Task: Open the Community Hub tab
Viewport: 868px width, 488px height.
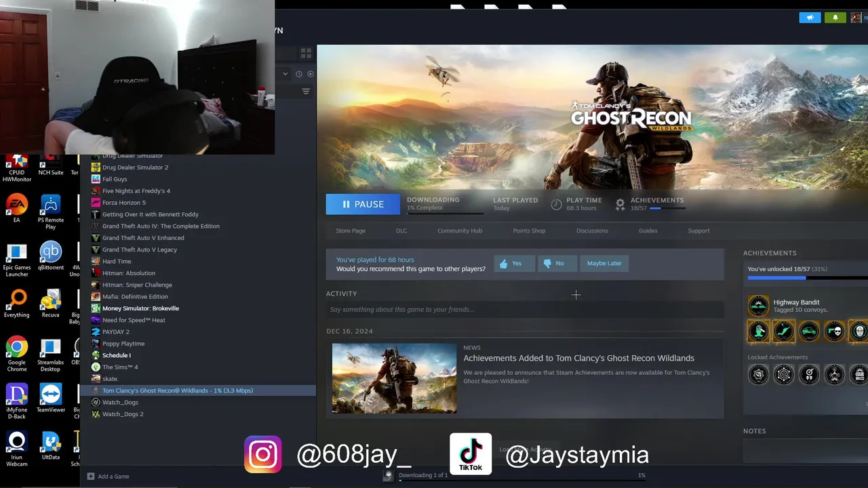Action: pos(460,230)
